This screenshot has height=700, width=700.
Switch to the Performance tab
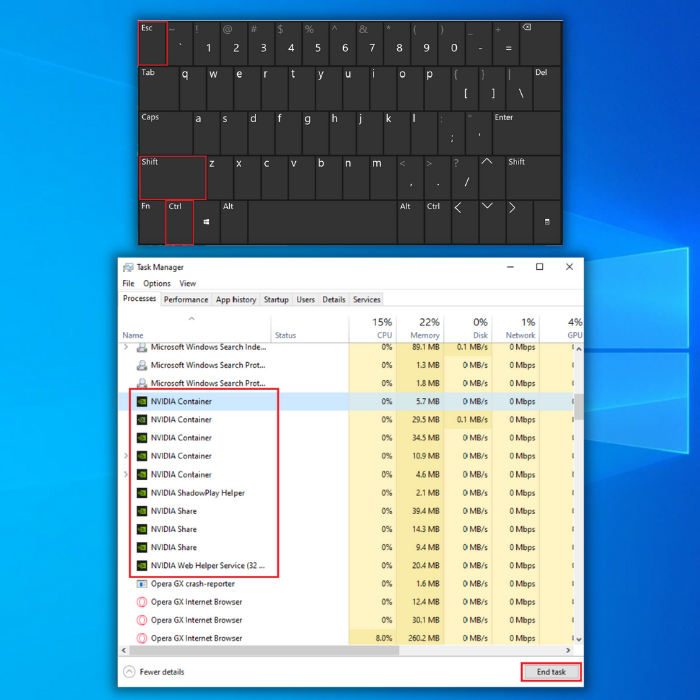pos(186,300)
